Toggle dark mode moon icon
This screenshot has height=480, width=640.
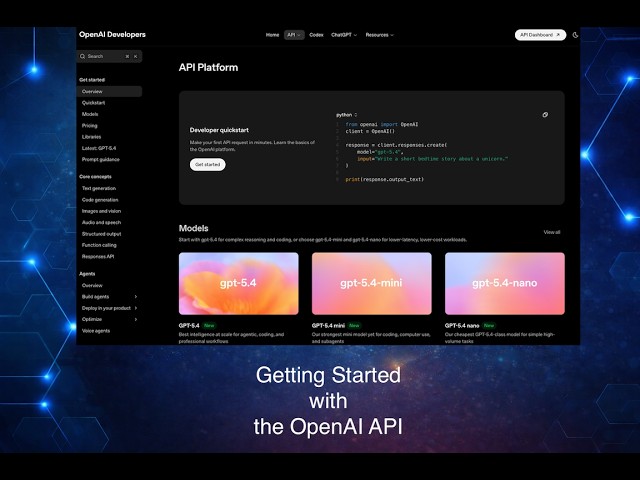coord(576,35)
